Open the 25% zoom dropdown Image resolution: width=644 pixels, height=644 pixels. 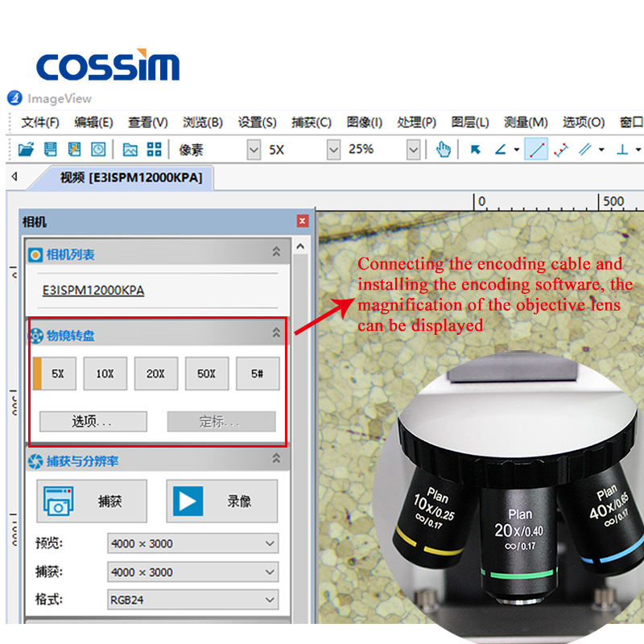tap(413, 149)
